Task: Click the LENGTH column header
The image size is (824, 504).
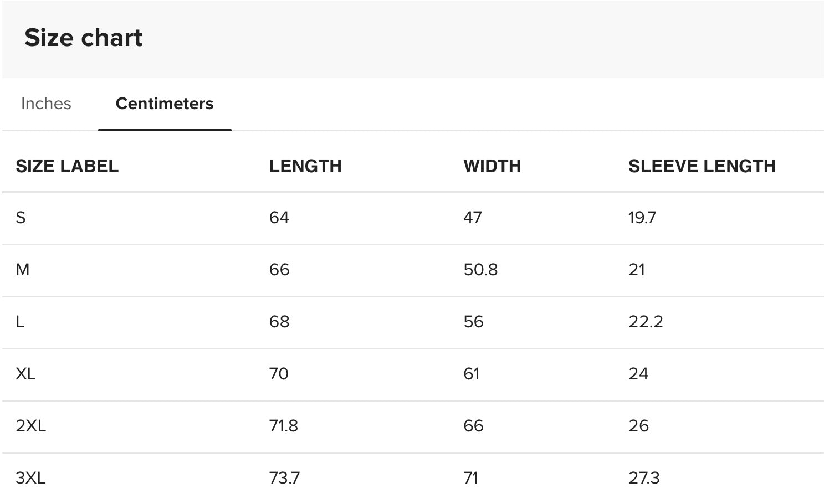Action: (x=305, y=166)
